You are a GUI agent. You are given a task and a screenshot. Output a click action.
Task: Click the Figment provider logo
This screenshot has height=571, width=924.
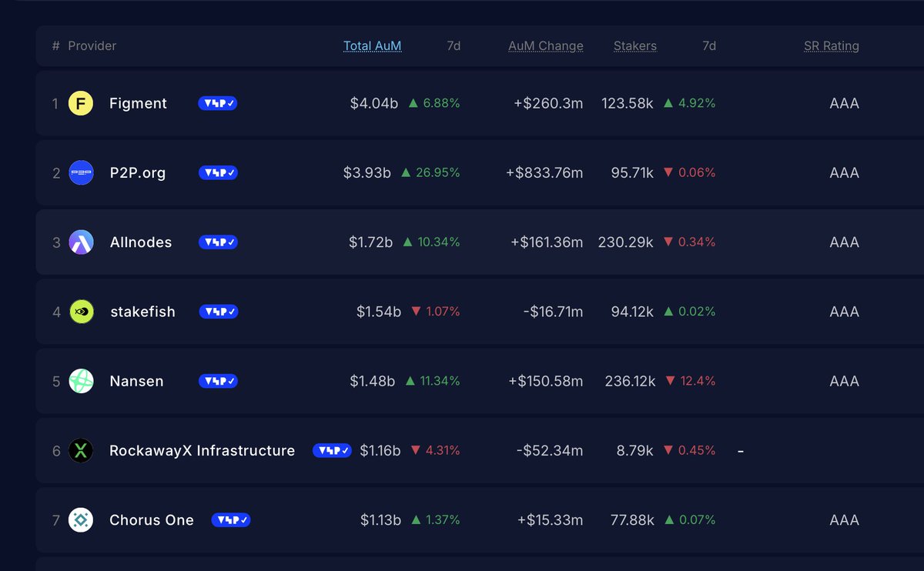coord(80,103)
